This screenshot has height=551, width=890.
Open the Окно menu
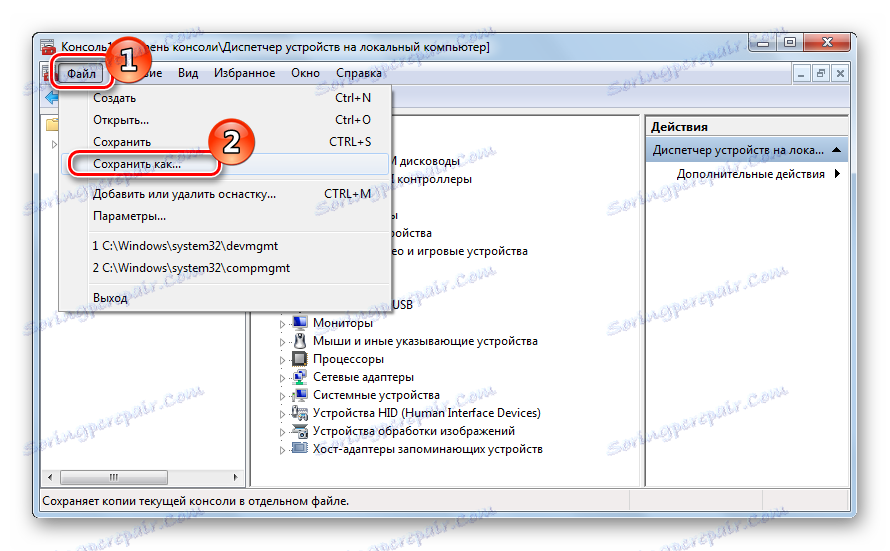(x=305, y=73)
